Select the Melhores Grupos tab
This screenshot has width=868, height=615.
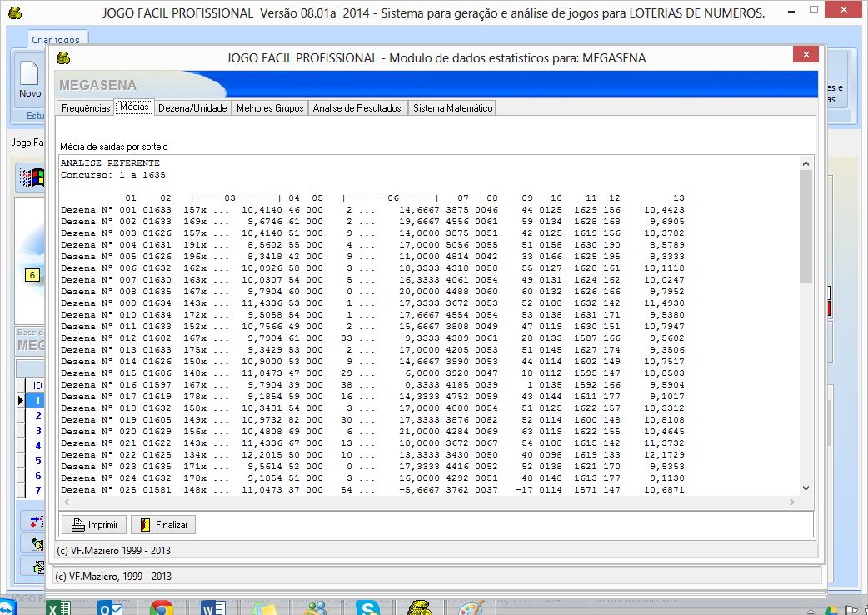pos(270,107)
